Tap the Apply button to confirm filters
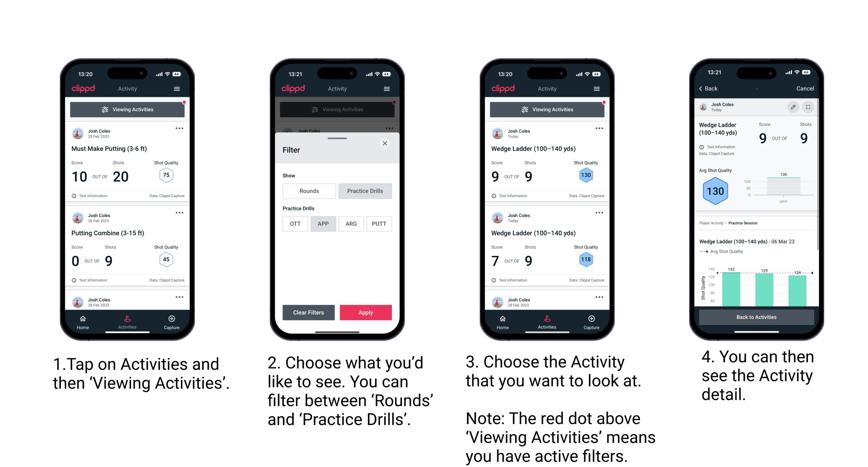The height and width of the screenshot is (467, 868). (366, 312)
